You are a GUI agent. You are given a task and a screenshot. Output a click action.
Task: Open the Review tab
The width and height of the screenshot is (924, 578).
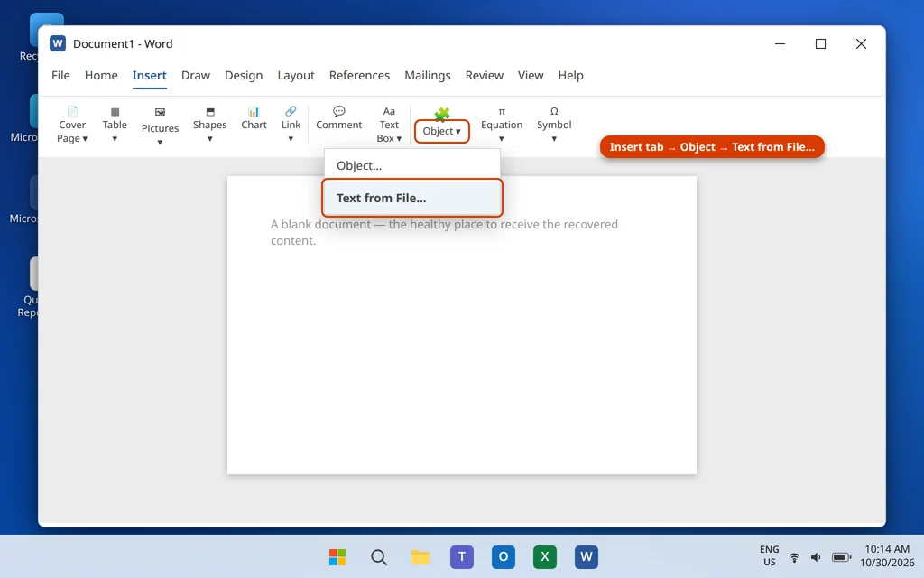[x=485, y=76]
